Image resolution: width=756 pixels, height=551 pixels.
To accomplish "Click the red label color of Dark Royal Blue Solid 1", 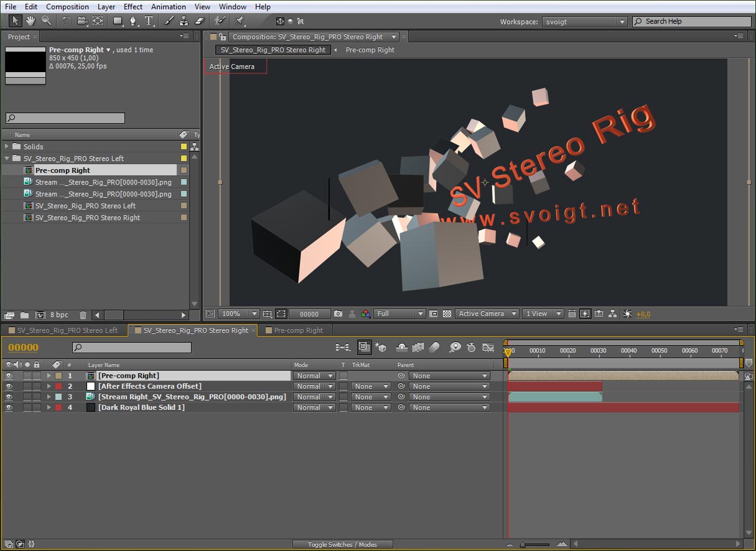I will tap(58, 407).
